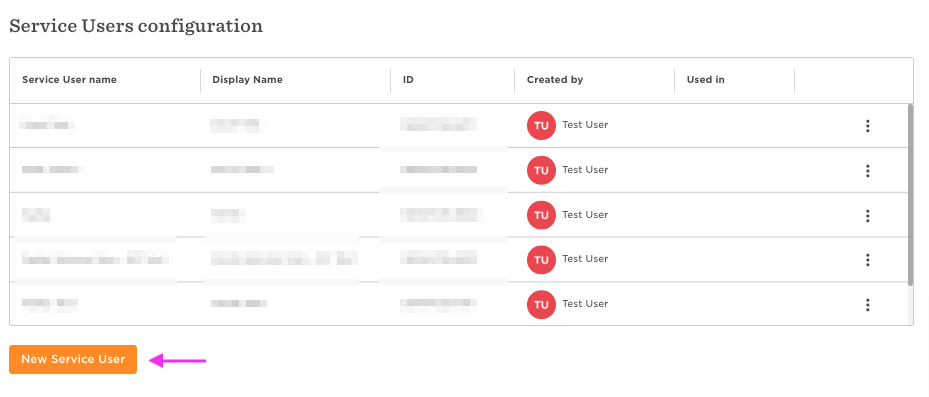Open the three-dot menu in the fourth row
This screenshot has width=929, height=397.
pyautogui.click(x=867, y=260)
